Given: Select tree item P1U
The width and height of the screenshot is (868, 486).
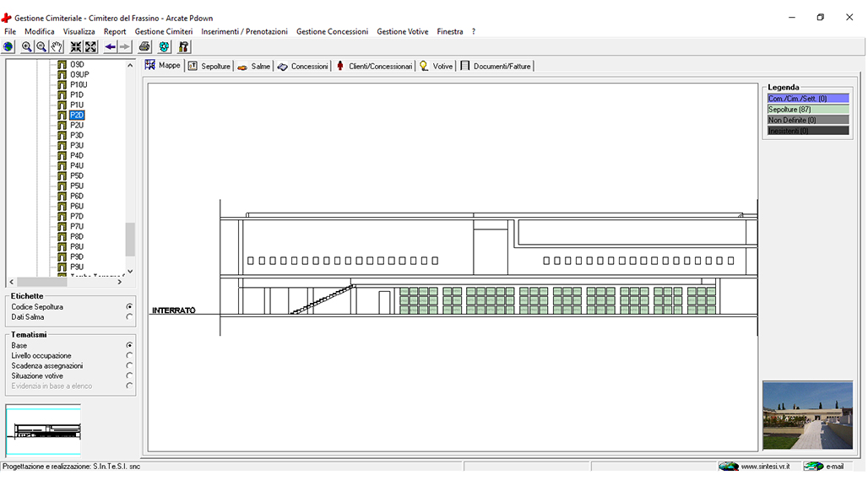Looking at the screenshot, I should click(x=77, y=105).
